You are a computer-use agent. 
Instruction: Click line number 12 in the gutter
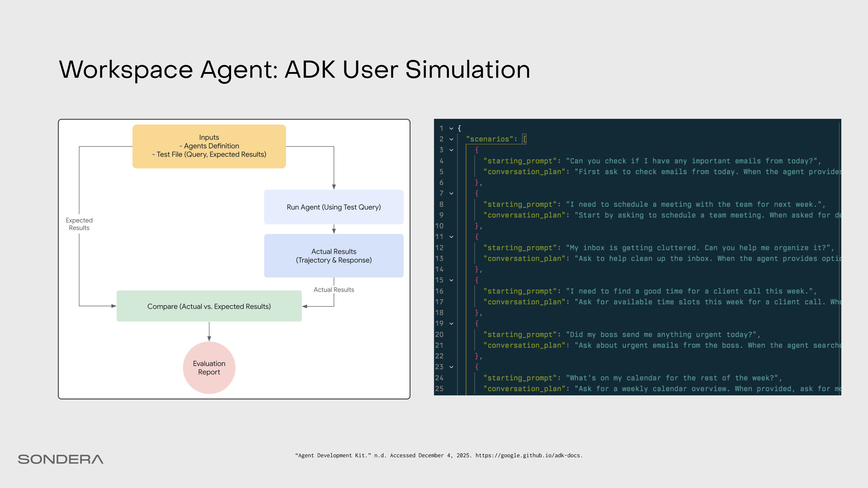pos(439,248)
